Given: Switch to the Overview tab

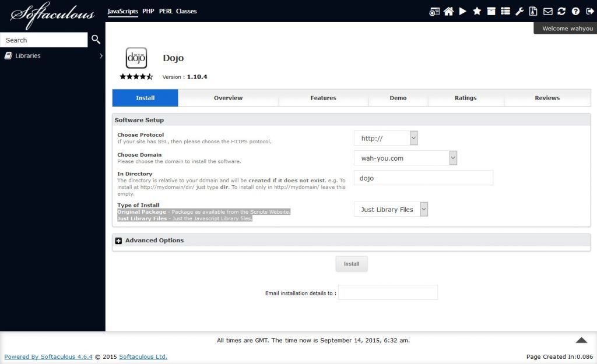Looking at the screenshot, I should click(x=228, y=98).
